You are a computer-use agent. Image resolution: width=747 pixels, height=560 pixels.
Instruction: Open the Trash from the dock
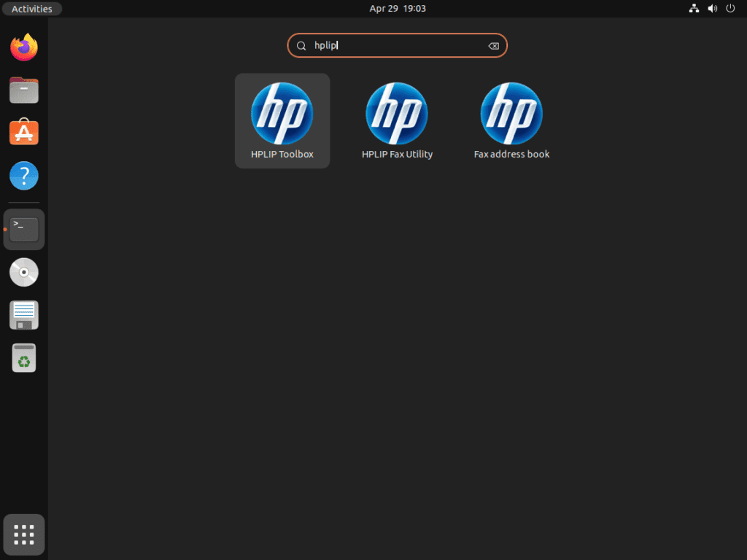pos(24,357)
